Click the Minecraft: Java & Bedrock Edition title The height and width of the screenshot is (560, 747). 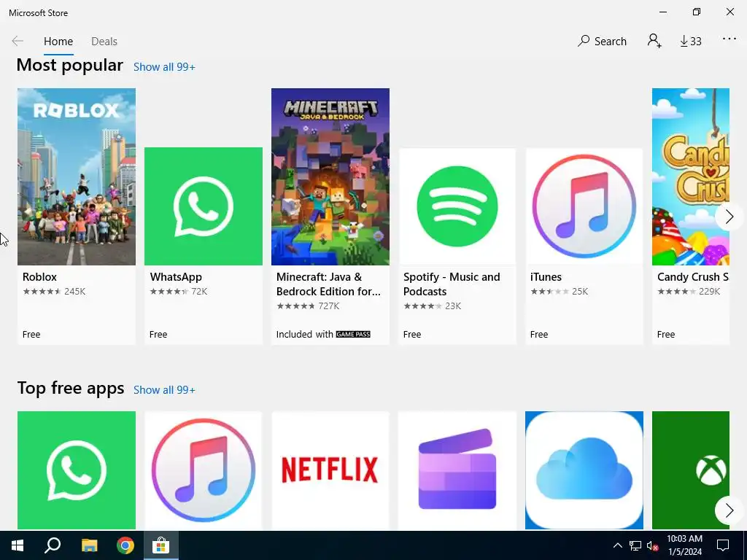pyautogui.click(x=328, y=284)
